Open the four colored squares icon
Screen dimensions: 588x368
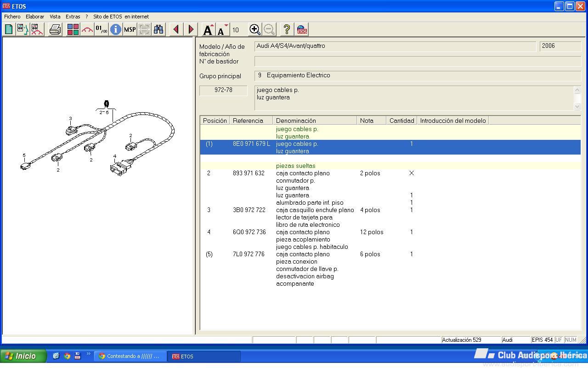point(73,29)
